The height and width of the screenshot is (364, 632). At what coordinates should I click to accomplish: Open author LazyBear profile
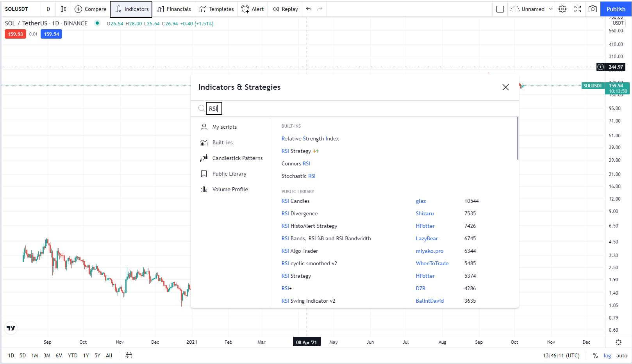[x=427, y=238]
